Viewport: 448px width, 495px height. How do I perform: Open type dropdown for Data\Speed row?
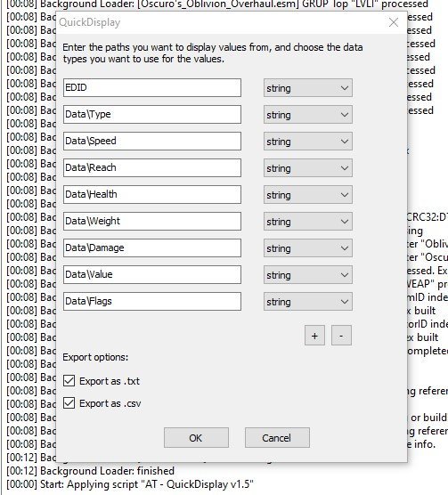[308, 142]
